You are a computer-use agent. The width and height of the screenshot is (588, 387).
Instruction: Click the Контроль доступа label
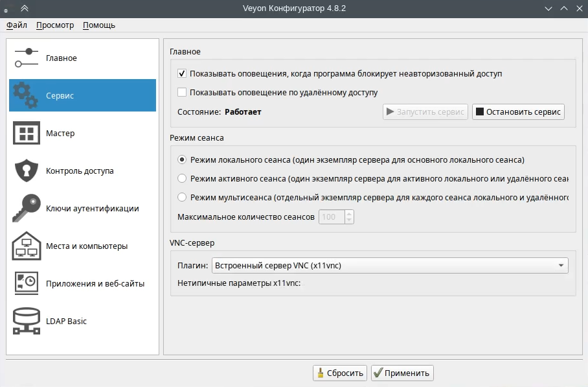click(x=80, y=170)
